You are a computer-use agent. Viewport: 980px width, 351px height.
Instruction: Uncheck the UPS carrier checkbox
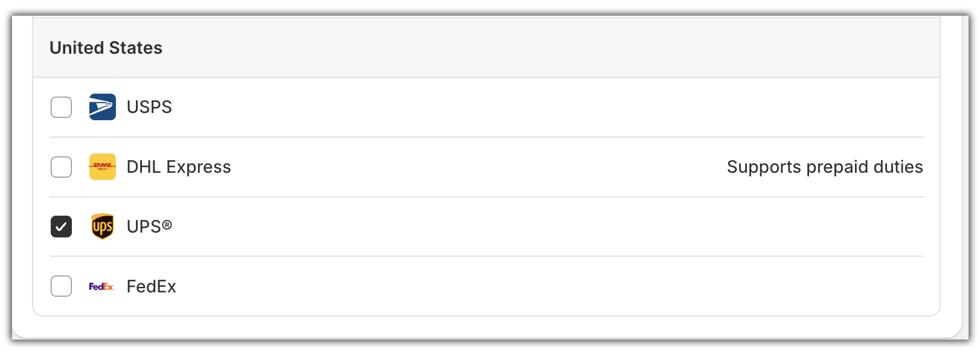click(61, 227)
